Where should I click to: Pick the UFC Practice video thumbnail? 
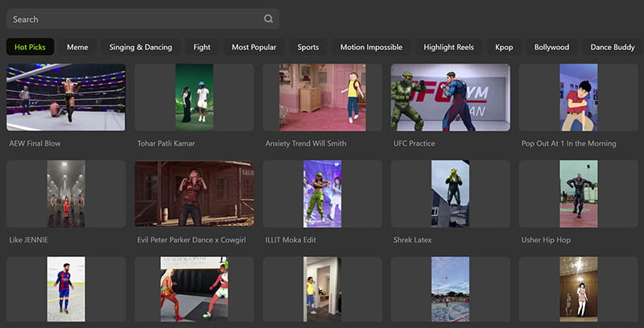(450, 98)
